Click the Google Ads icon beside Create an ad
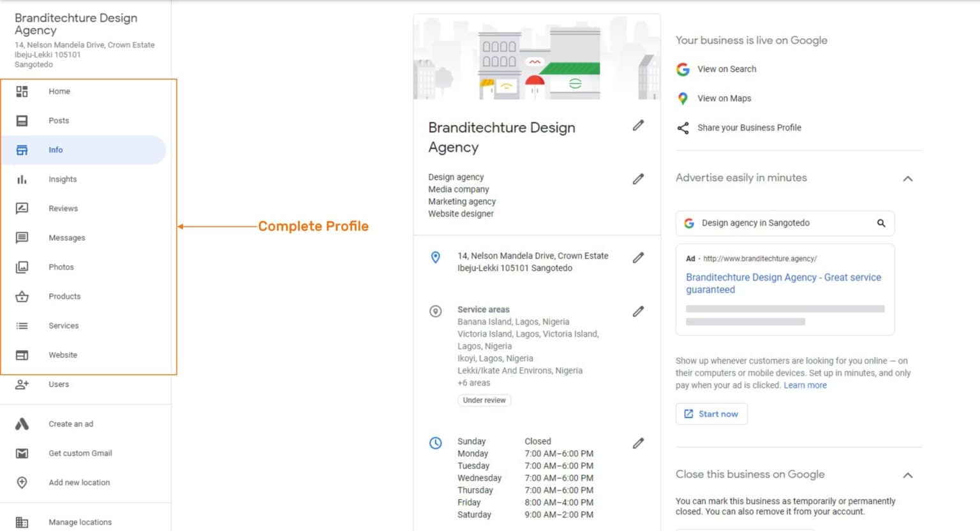This screenshot has width=980, height=531. pos(22,424)
